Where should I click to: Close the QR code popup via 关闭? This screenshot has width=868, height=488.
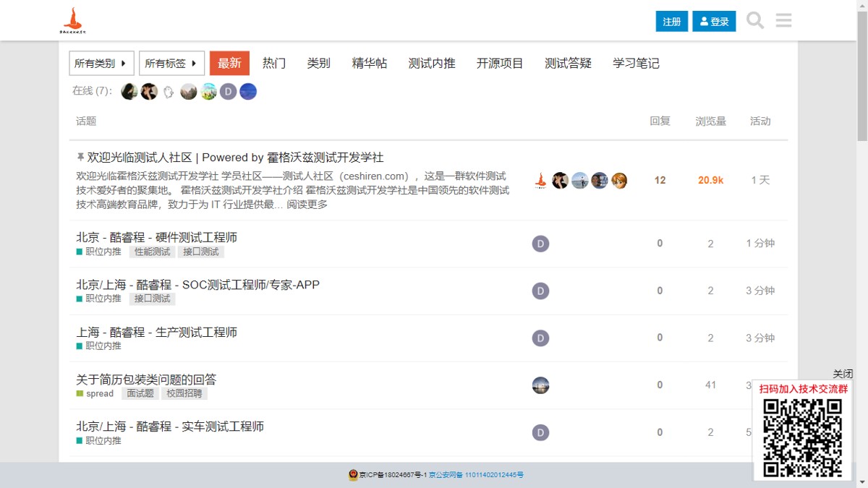(x=842, y=374)
